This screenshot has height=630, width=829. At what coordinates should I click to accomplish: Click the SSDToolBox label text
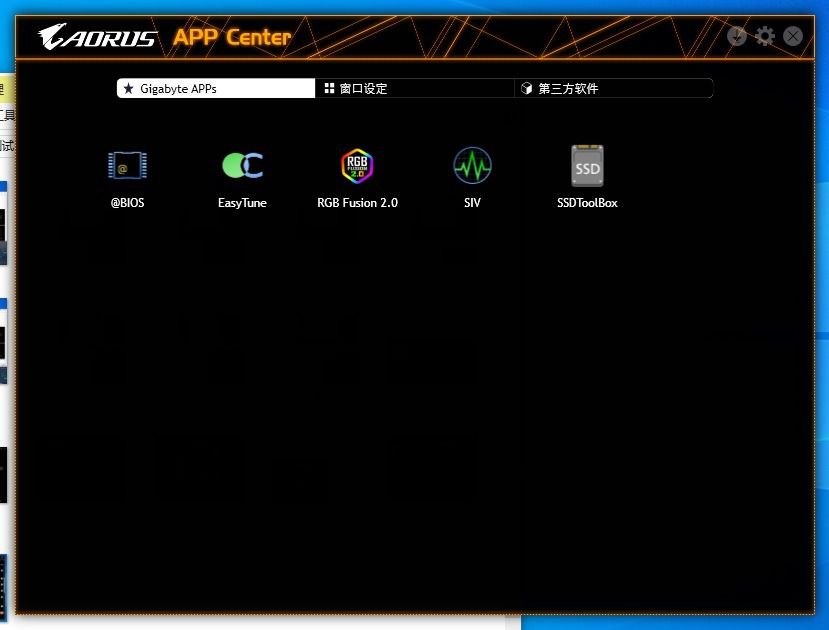pos(586,202)
